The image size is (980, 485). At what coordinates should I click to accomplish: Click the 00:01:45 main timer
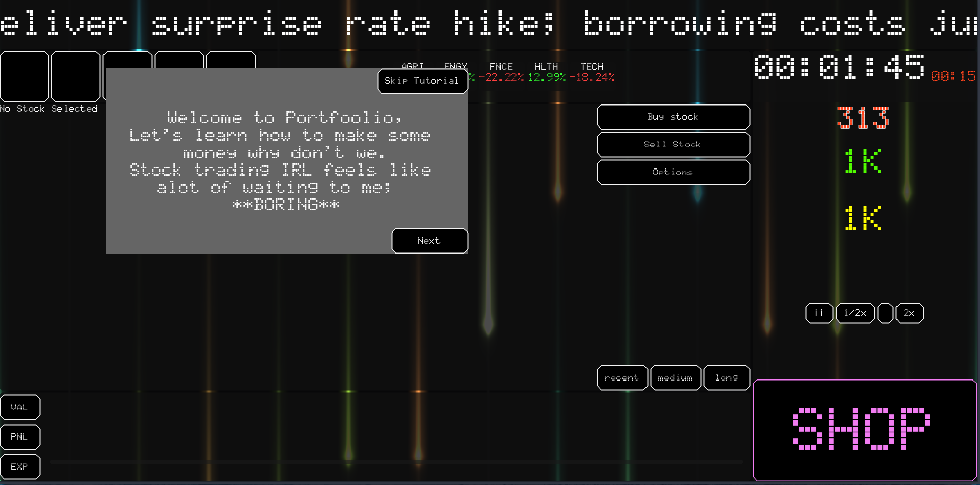[839, 67]
